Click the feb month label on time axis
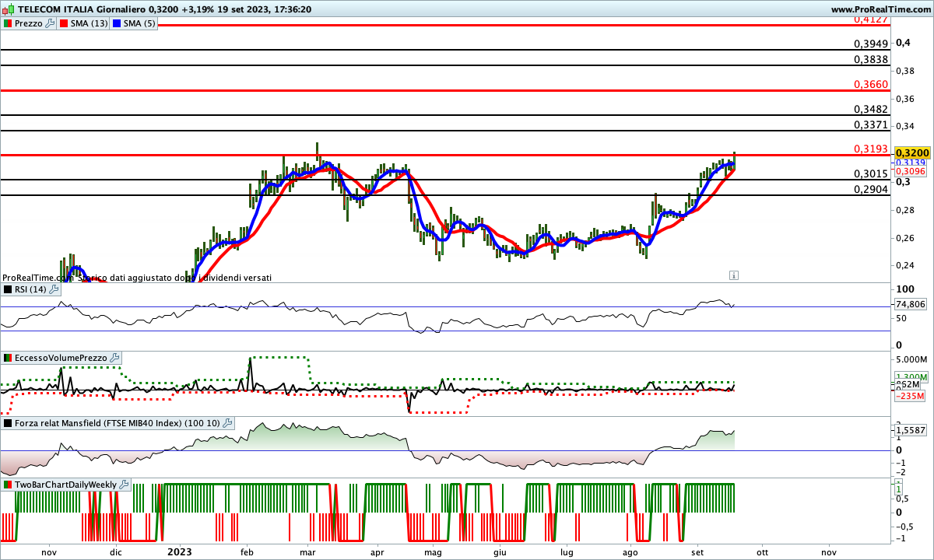The width and height of the screenshot is (934, 560). pyautogui.click(x=248, y=551)
